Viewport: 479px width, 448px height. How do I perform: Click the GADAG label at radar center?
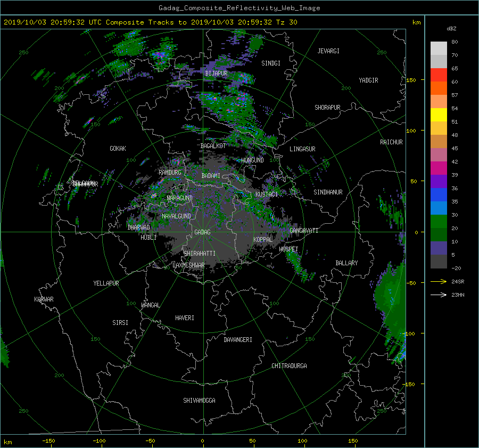coord(202,232)
